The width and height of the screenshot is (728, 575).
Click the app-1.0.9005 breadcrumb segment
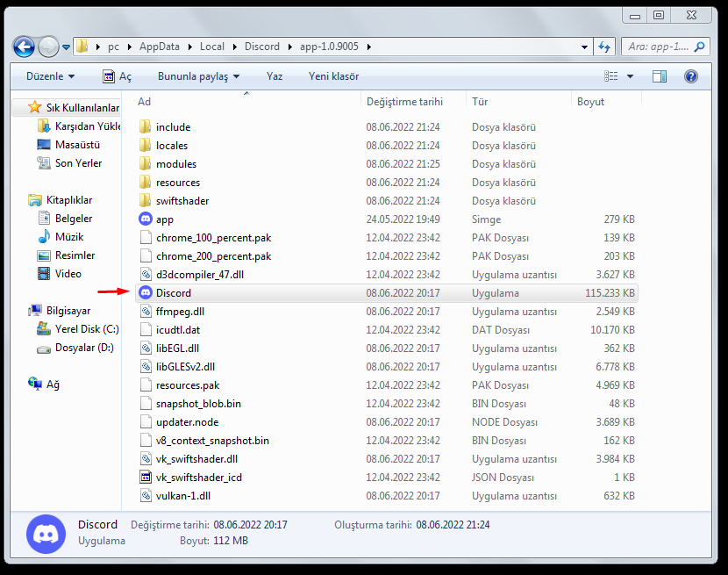[x=329, y=47]
